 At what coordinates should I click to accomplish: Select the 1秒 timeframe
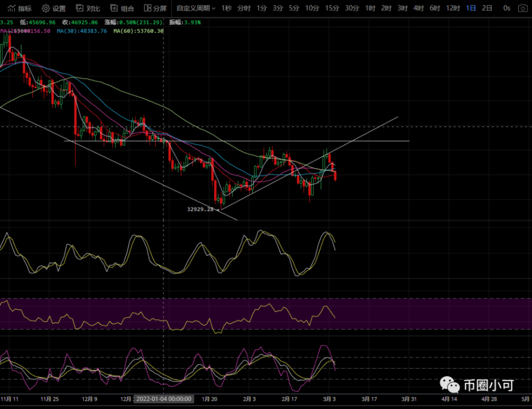click(226, 8)
